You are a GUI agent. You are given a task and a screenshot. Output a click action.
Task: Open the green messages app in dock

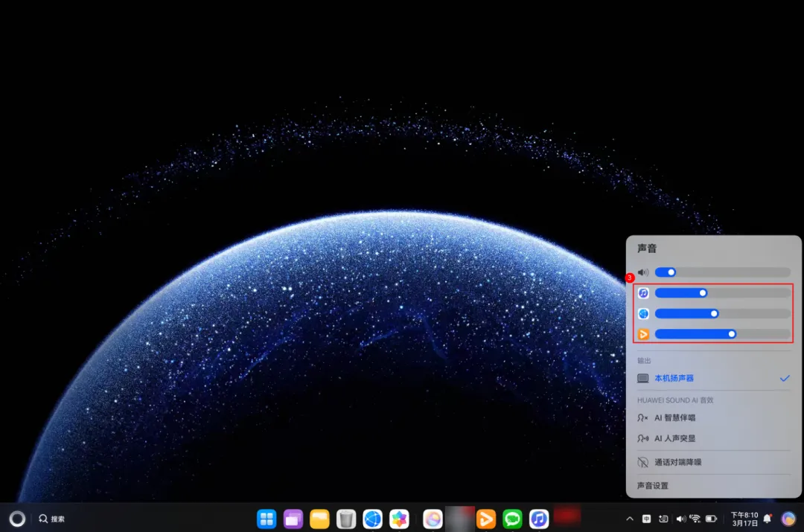[512, 519]
